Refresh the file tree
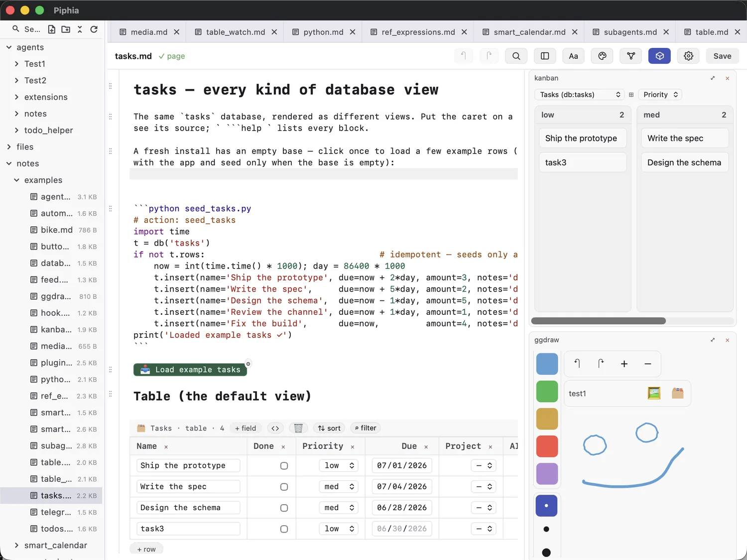The width and height of the screenshot is (747, 560). tap(94, 29)
